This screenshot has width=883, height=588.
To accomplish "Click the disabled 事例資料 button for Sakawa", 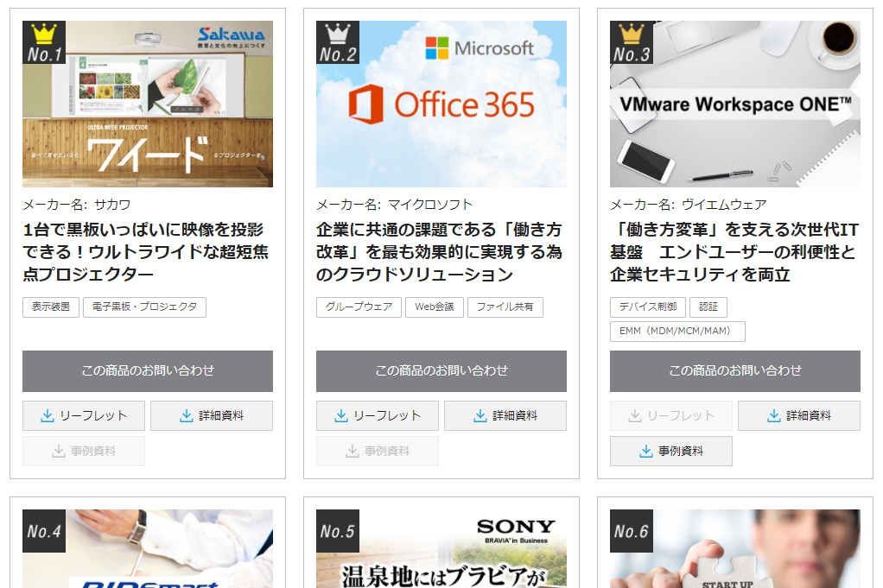I will pyautogui.click(x=84, y=452).
